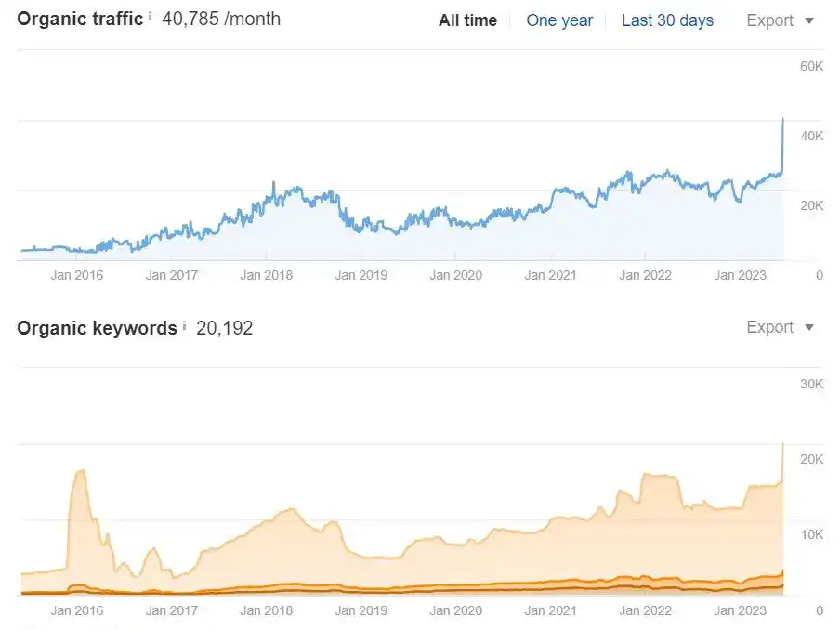Click the traffic spike peak at chart's right end
Viewport: 840px width, 630px height.
(x=782, y=120)
